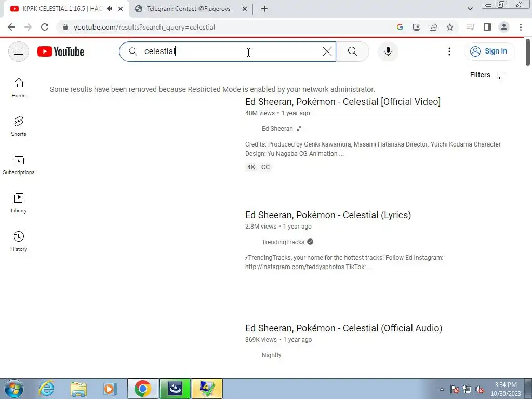This screenshot has height=399, width=532.
Task: Click the network tray icon
Action: tap(467, 389)
